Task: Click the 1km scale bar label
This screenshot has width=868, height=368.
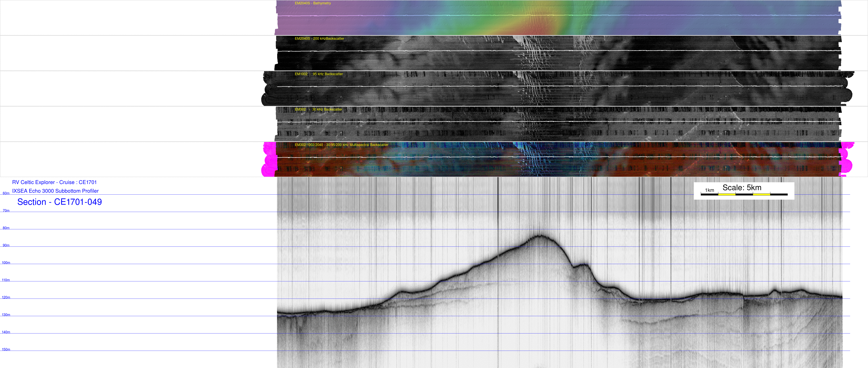Action: point(709,190)
